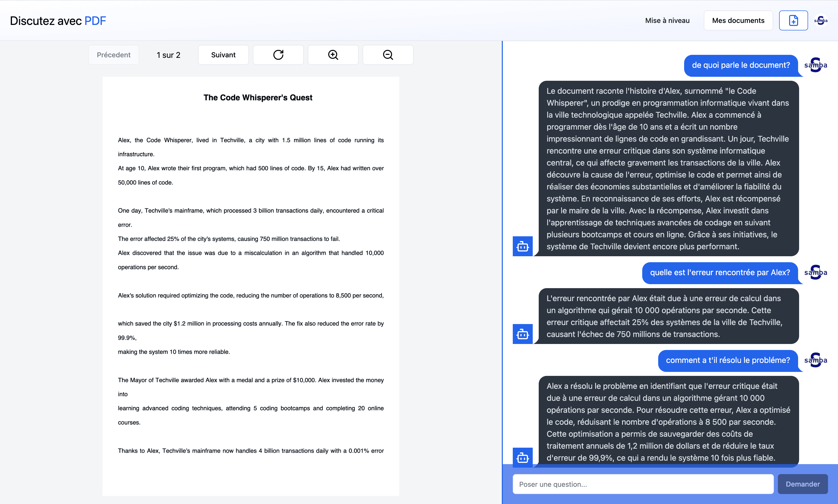Click the PDF line starting 'One day, Techville's mainframe'
The width and height of the screenshot is (838, 504).
[x=250, y=211]
